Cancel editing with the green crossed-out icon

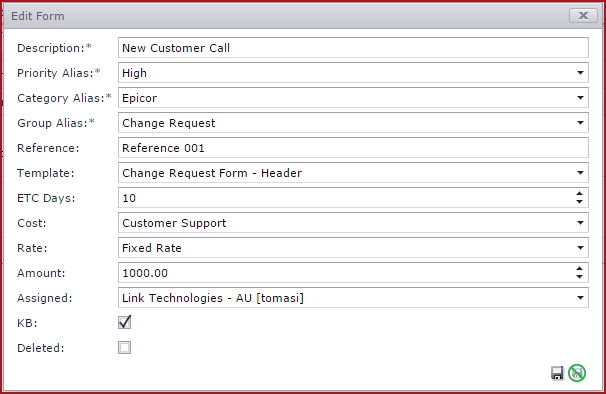point(577,373)
